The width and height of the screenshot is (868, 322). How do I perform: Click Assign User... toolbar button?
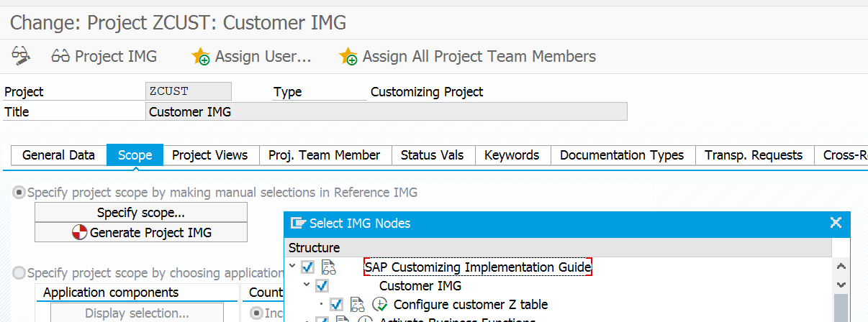tap(251, 56)
